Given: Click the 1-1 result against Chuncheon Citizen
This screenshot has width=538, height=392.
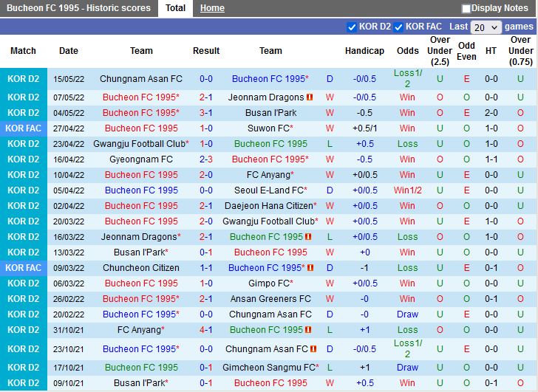Looking at the screenshot, I should click(x=206, y=268).
